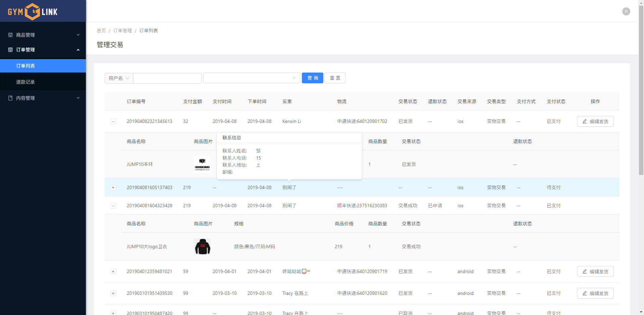Click the 查询 search button

pyautogui.click(x=313, y=78)
